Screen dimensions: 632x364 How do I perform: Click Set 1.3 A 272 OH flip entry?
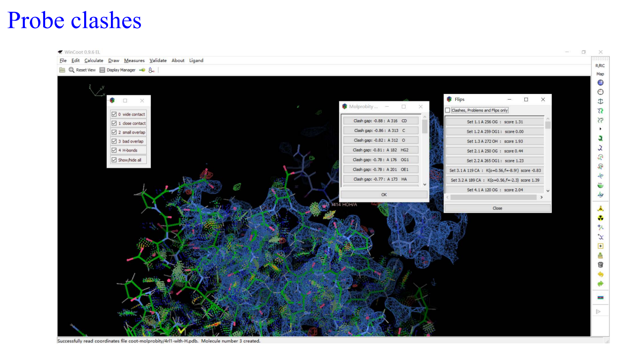(494, 141)
